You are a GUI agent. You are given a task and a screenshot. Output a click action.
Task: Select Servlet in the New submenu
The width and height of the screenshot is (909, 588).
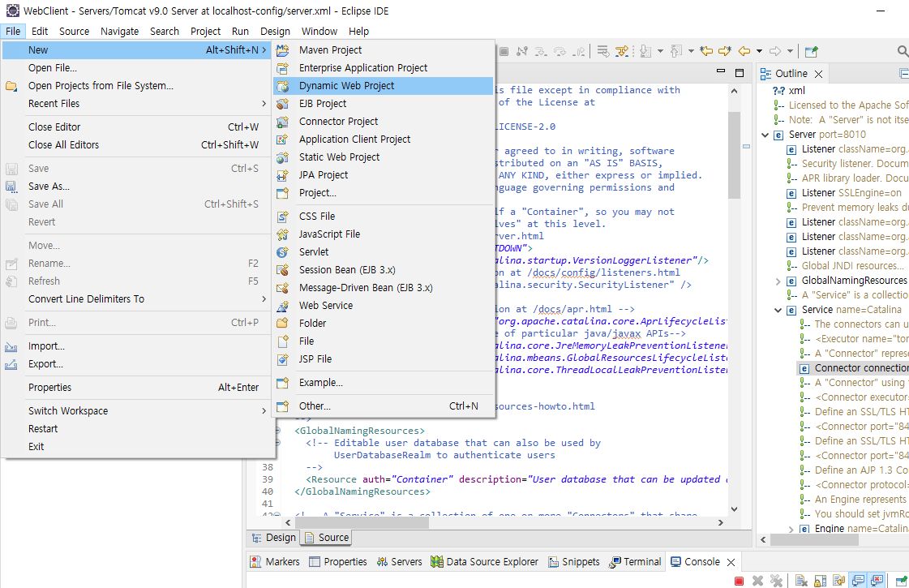384,251
